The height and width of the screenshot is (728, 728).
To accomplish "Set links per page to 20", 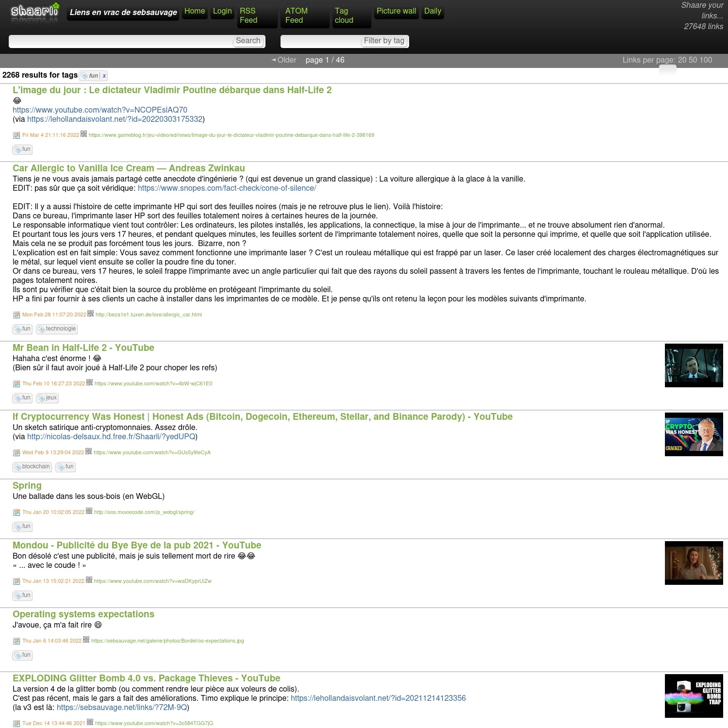I will coord(682,60).
